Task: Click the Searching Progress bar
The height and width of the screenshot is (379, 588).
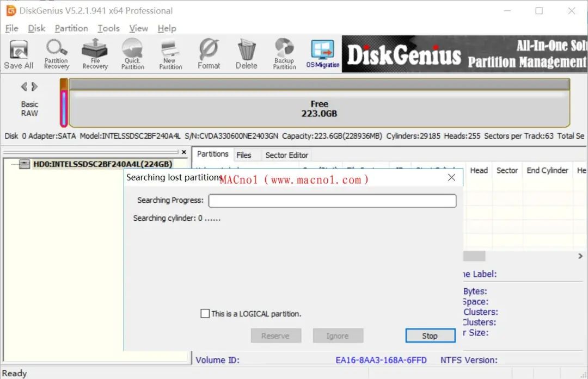Action: [x=332, y=200]
